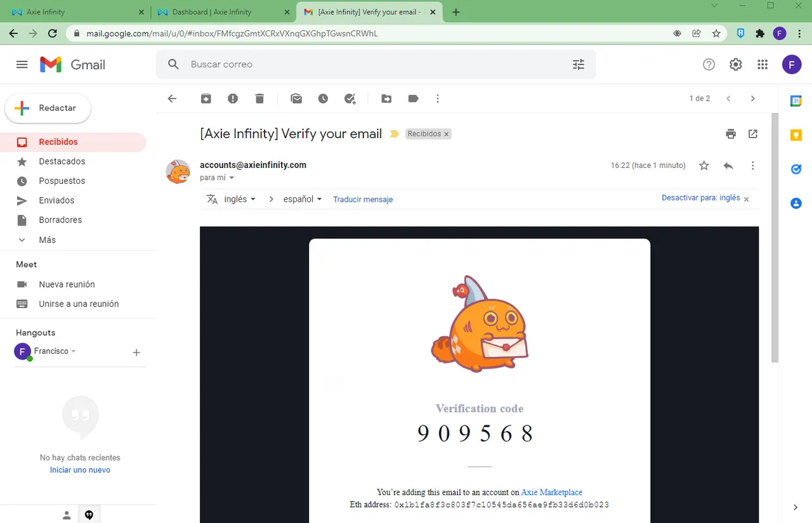Expand the hidden side panel arrow

(x=796, y=507)
